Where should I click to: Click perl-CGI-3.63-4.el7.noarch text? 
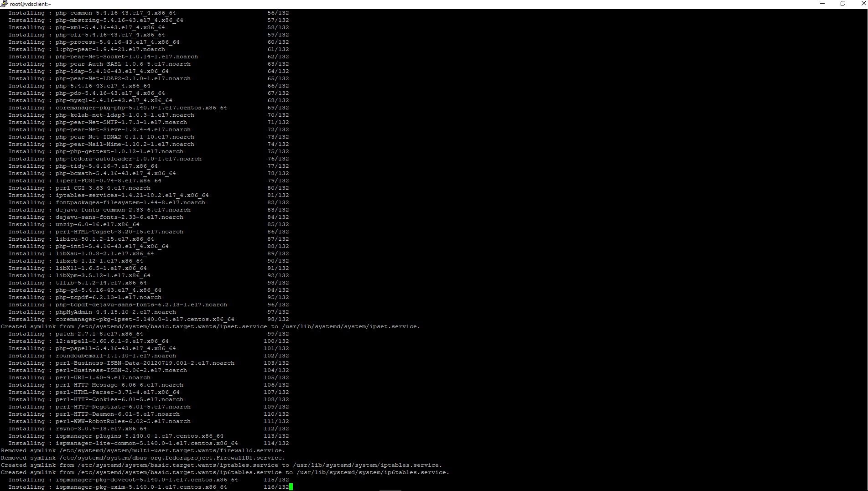tap(103, 188)
